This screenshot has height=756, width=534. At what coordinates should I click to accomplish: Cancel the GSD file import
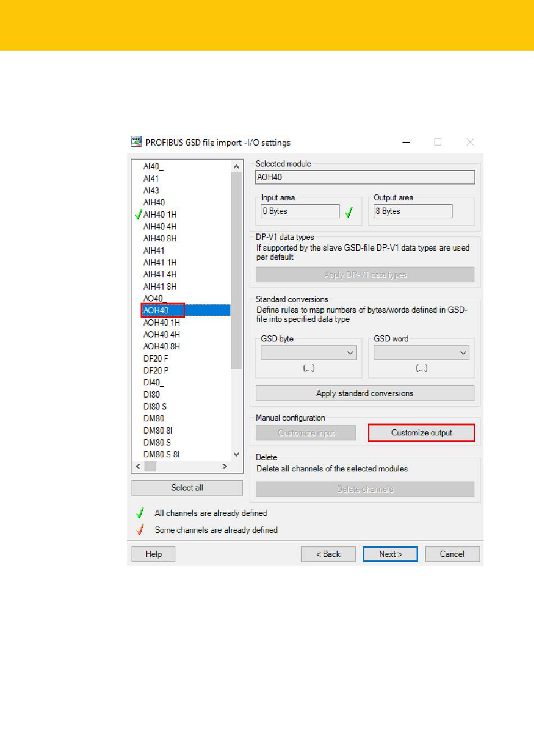pos(452,554)
